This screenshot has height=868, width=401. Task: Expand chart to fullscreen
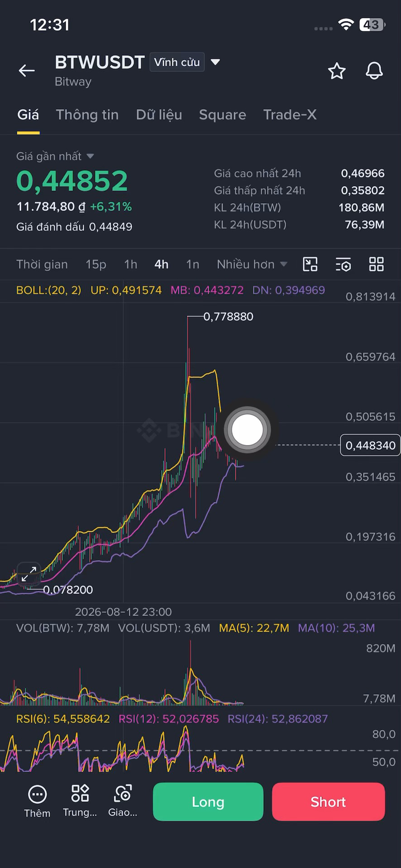[29, 574]
